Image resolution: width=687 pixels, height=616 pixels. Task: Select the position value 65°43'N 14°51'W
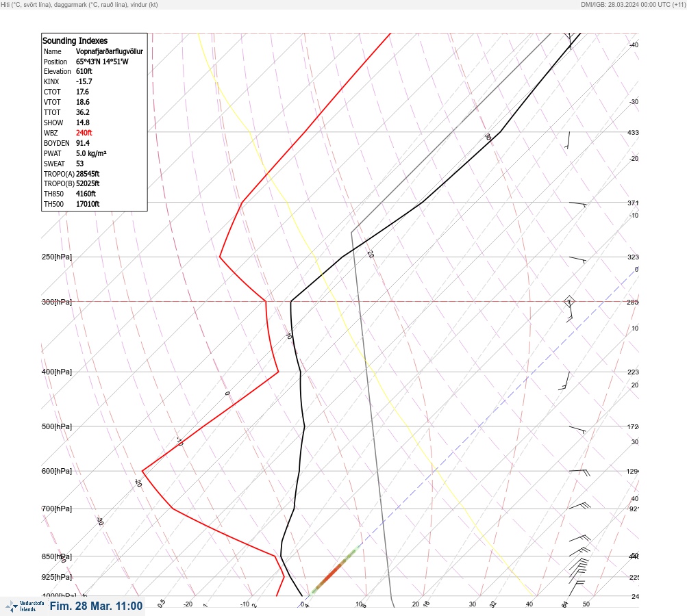coord(102,62)
